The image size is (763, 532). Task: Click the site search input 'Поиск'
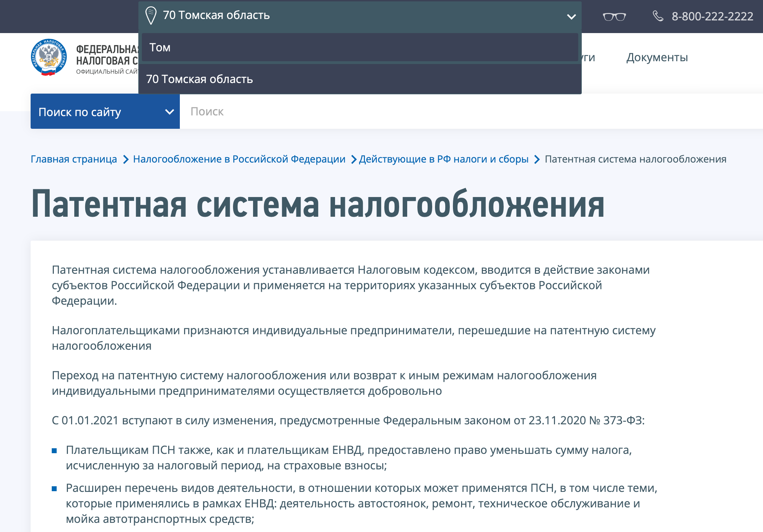471,112
